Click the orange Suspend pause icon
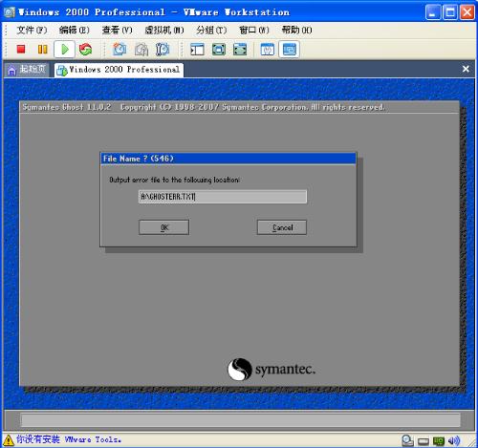 [42, 50]
